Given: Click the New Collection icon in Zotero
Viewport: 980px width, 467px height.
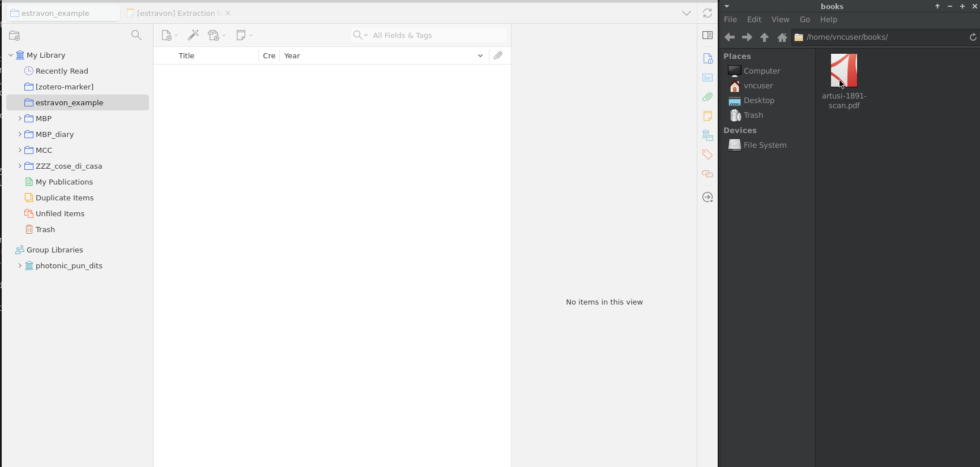Looking at the screenshot, I should tap(15, 36).
